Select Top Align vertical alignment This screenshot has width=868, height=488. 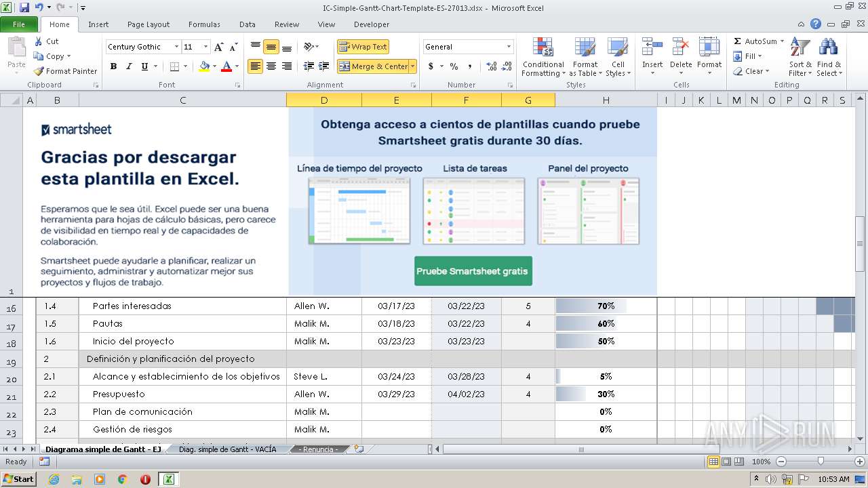coord(256,47)
